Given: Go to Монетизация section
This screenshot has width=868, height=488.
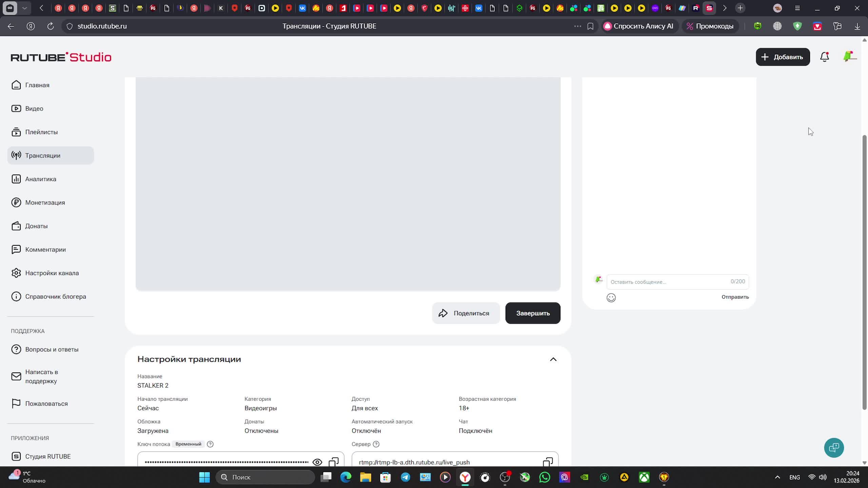Looking at the screenshot, I should pos(45,202).
